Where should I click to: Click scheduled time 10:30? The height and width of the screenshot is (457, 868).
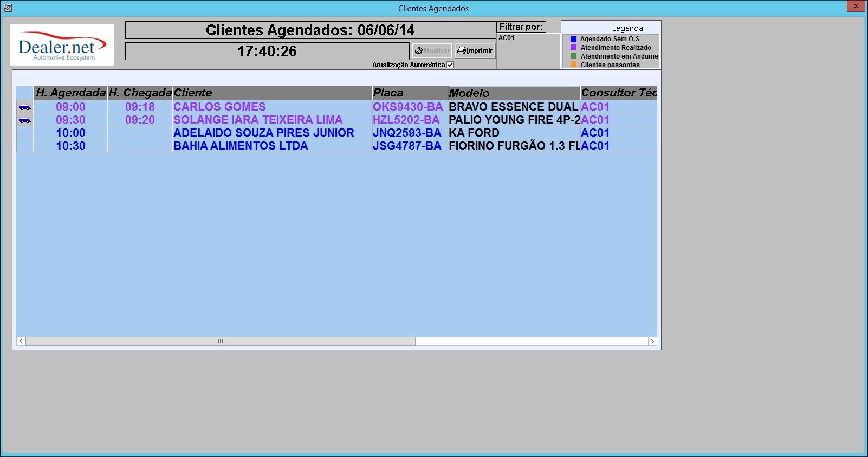[x=71, y=146]
